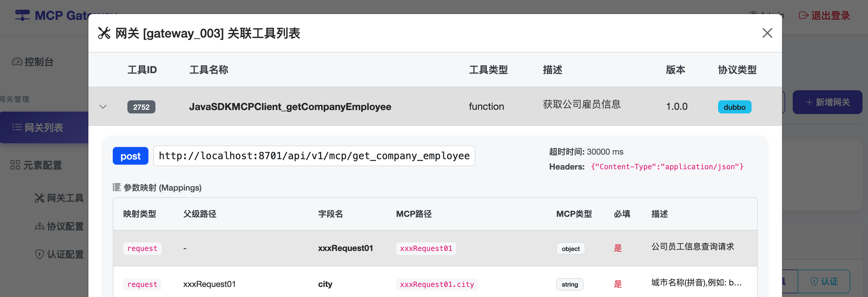Click the MCP Gateway logo icon
Image resolution: width=868 pixels, height=297 pixels.
click(22, 15)
